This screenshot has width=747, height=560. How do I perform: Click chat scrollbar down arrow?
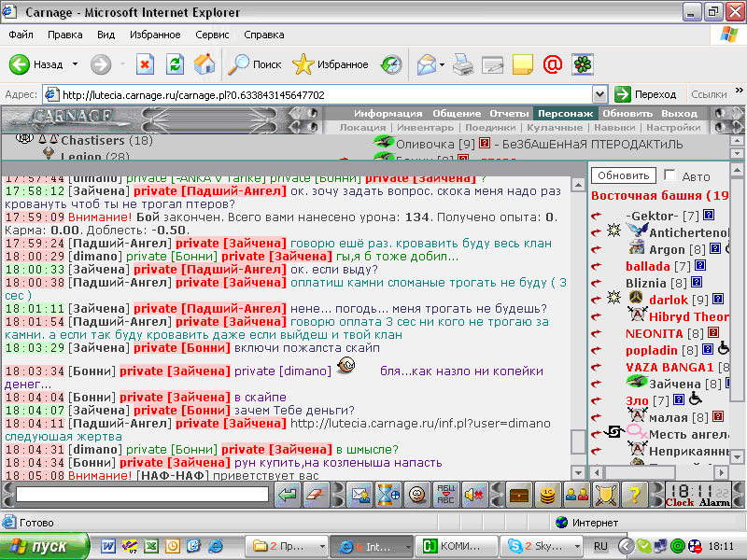(x=578, y=473)
